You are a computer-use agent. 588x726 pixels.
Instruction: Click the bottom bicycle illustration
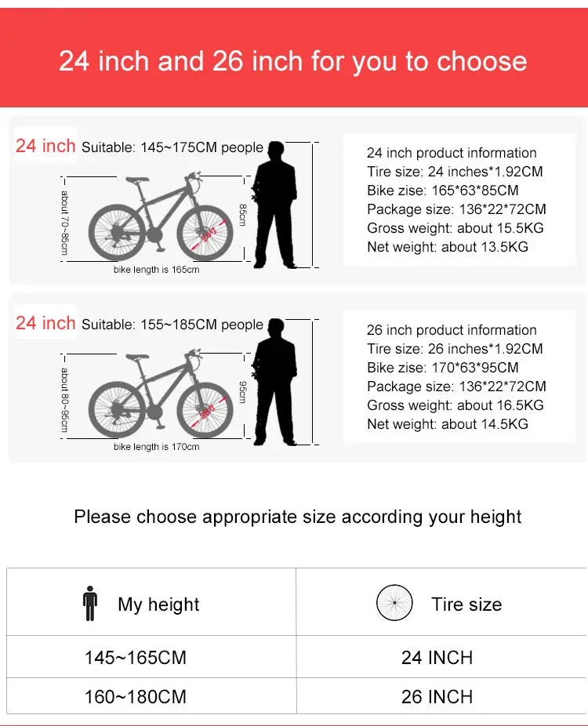160,394
